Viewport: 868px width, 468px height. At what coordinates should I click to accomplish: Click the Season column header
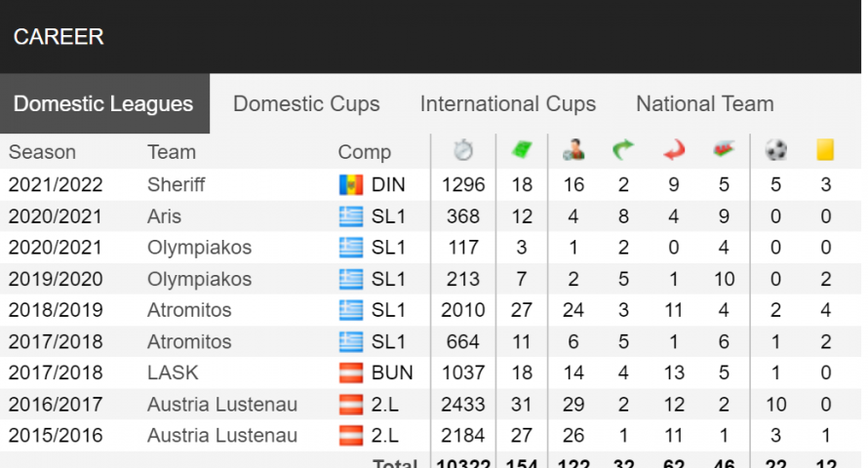[x=42, y=152]
